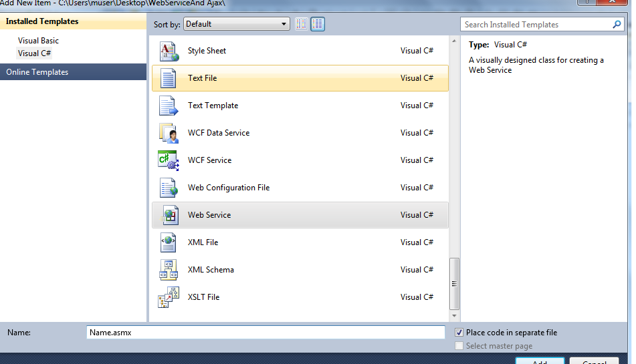Screen dimensions: 636x364
Task: Click the template list scrollbar thumb
Action: pyautogui.click(x=455, y=283)
